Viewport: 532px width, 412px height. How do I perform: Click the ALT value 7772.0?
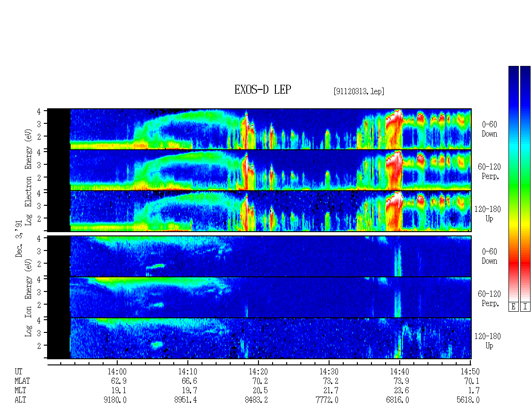(x=327, y=400)
